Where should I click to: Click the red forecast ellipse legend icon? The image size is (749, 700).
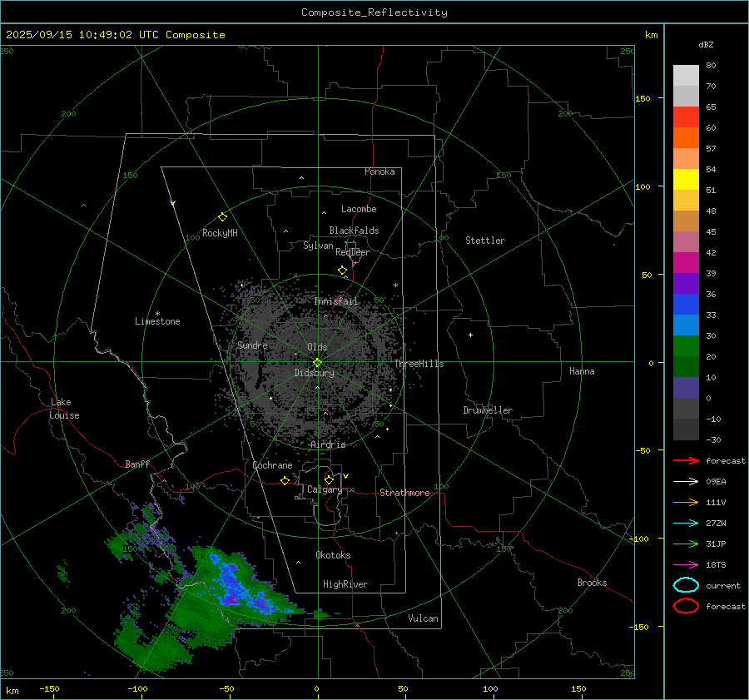[x=686, y=606]
